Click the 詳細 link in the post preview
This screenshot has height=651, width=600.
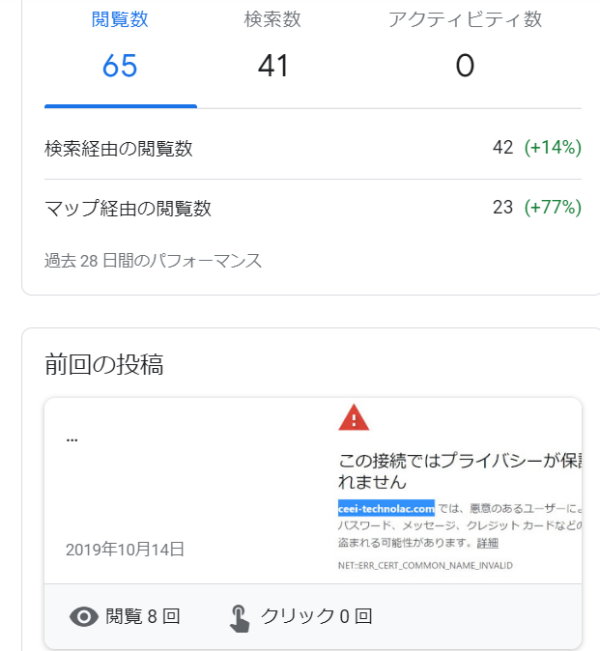pyautogui.click(x=487, y=543)
